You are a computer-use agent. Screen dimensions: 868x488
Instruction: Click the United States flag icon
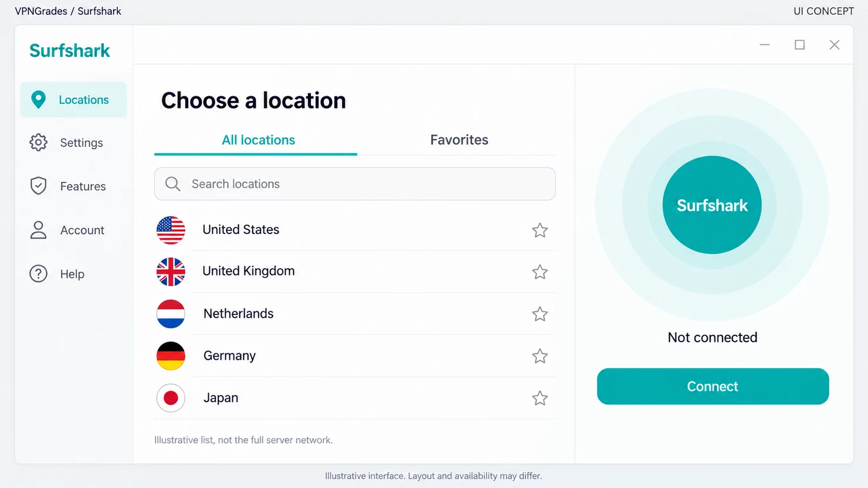tap(171, 230)
